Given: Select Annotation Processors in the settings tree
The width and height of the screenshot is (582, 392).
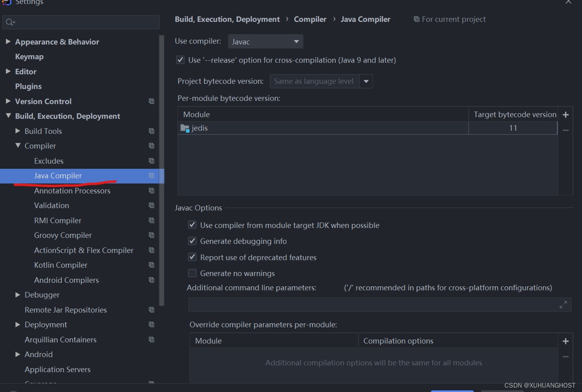Looking at the screenshot, I should [x=72, y=191].
